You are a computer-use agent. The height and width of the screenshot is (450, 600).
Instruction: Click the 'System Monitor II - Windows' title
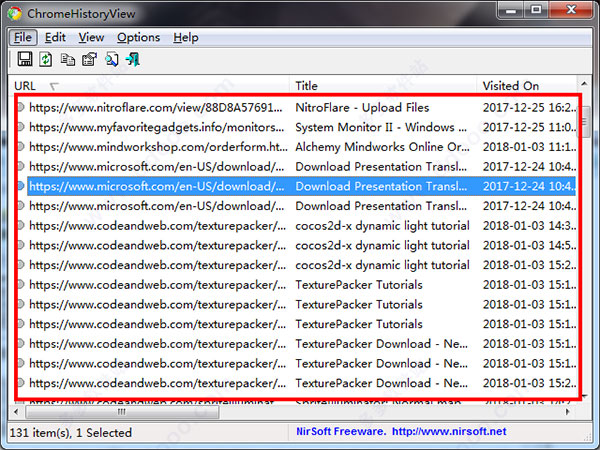[x=381, y=127]
